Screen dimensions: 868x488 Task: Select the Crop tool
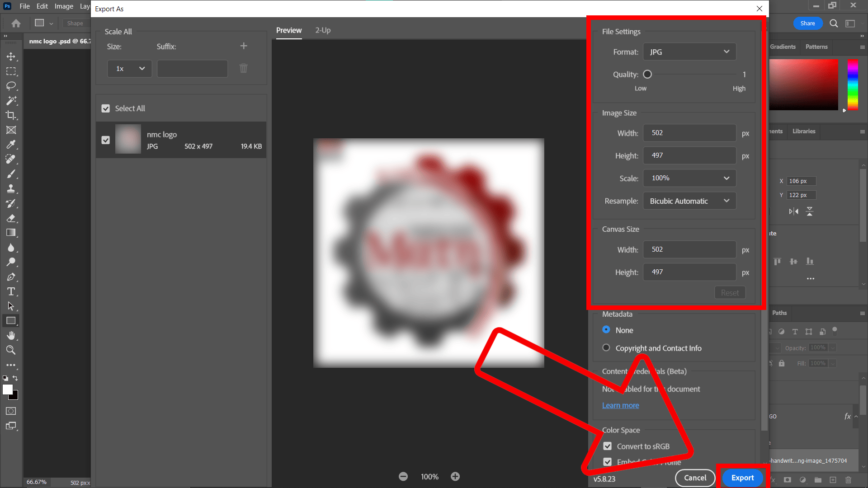pos(11,115)
